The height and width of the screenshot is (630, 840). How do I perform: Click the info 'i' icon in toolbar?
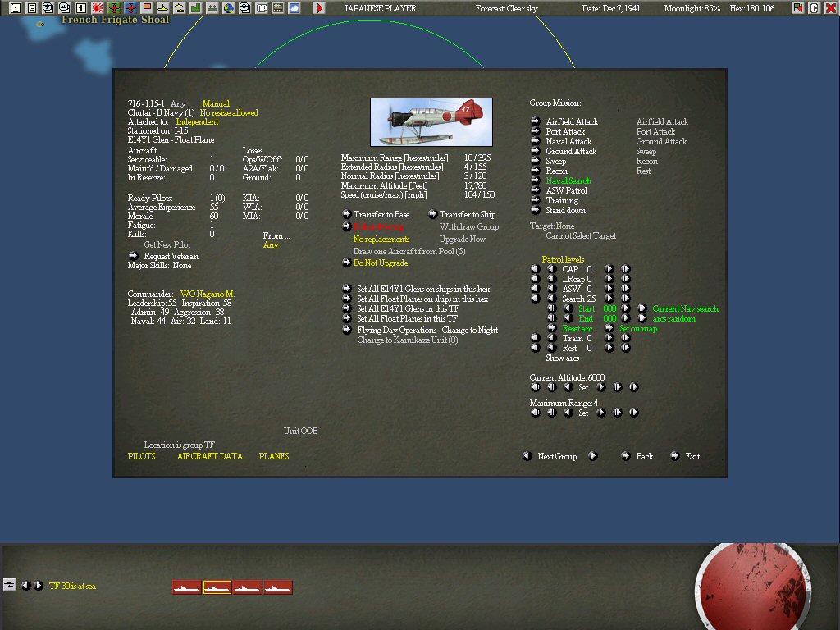[x=81, y=8]
